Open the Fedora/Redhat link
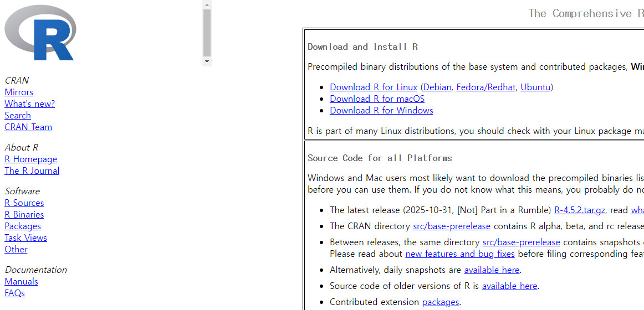Image resolution: width=644 pixels, height=310 pixels. click(486, 87)
